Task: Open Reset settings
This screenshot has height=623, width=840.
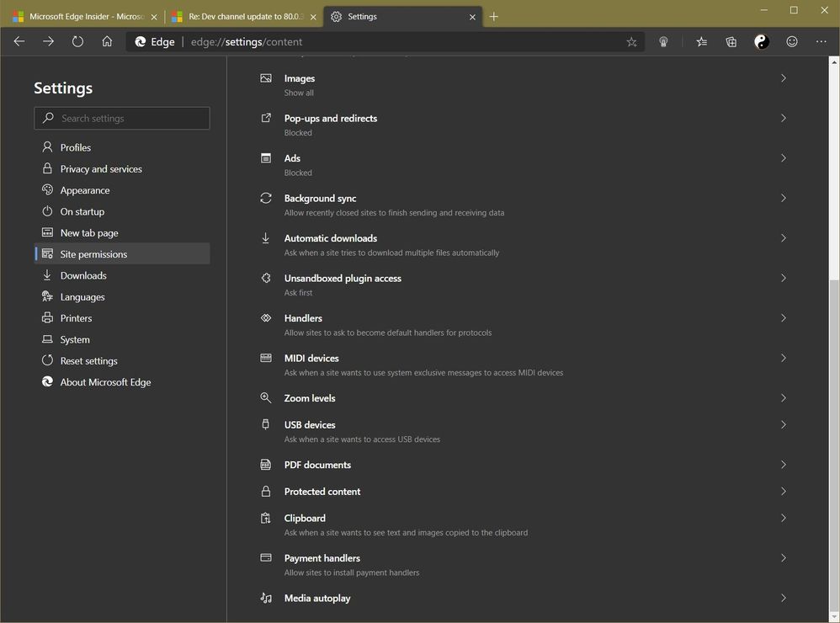Action: click(122, 361)
